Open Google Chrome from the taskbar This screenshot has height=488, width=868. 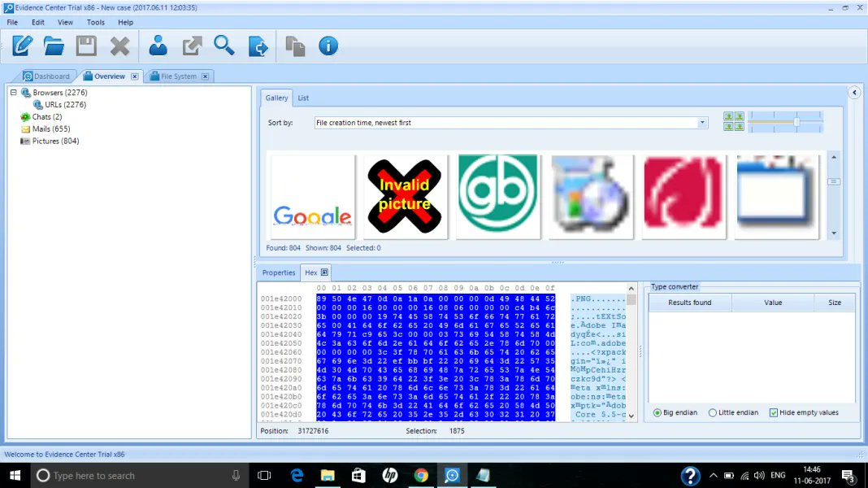point(421,475)
